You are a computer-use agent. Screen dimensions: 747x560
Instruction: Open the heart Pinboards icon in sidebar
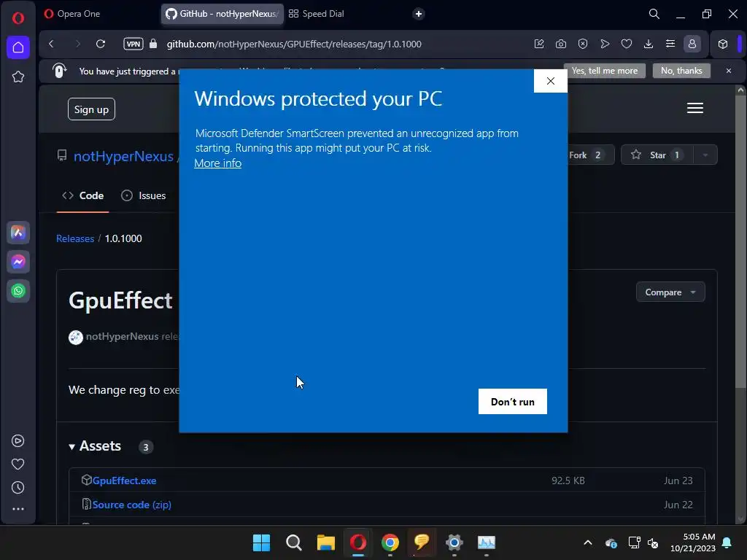tap(18, 464)
